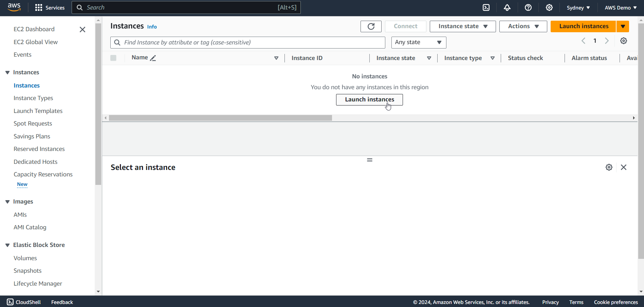The image size is (644, 307).
Task: Select the Instances sidebar item
Action: coord(26,85)
